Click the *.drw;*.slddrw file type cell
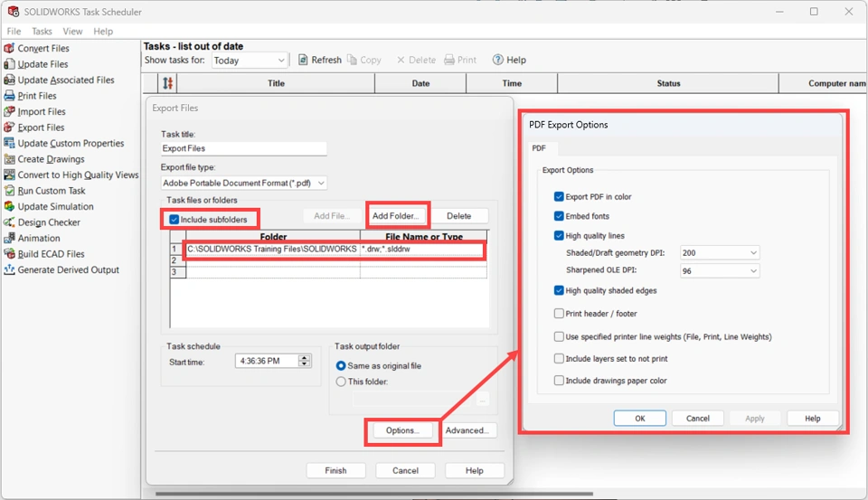 [423, 250]
